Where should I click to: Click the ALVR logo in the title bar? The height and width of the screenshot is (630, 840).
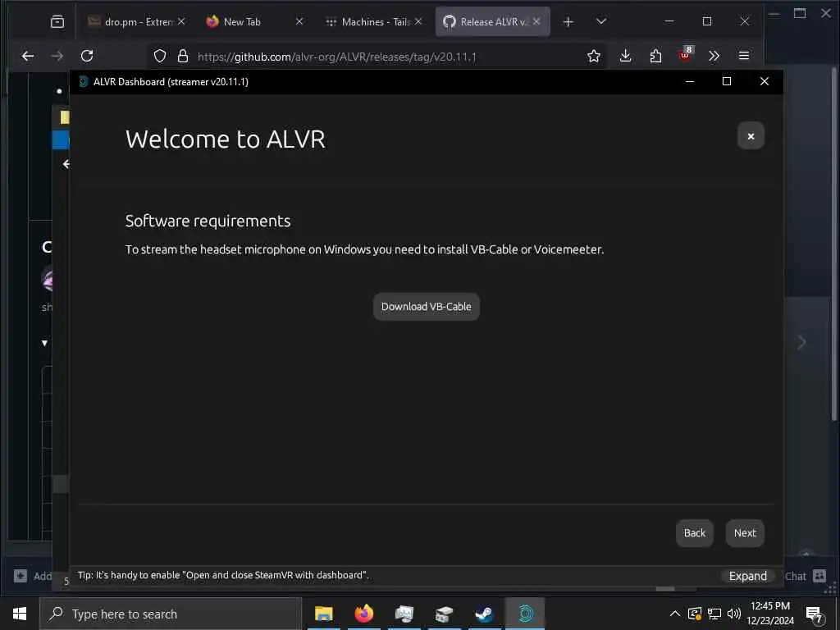pyautogui.click(x=83, y=81)
